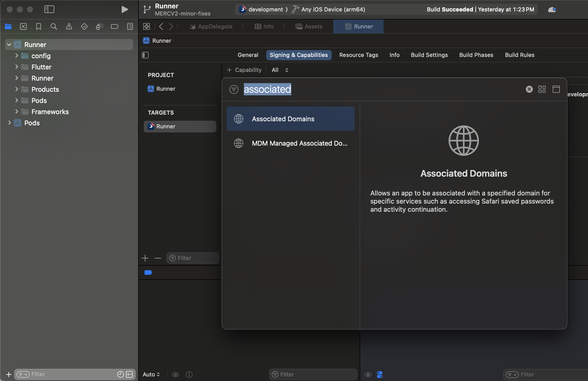Open the Issue navigator warning icon

pos(69,26)
